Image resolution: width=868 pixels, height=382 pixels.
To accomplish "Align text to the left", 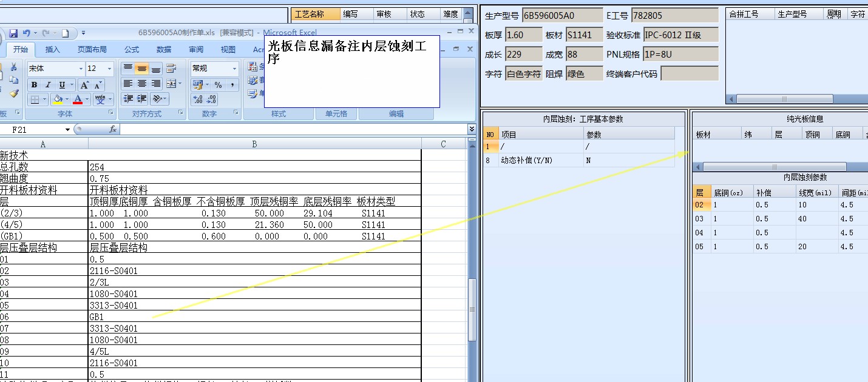I will pos(128,84).
